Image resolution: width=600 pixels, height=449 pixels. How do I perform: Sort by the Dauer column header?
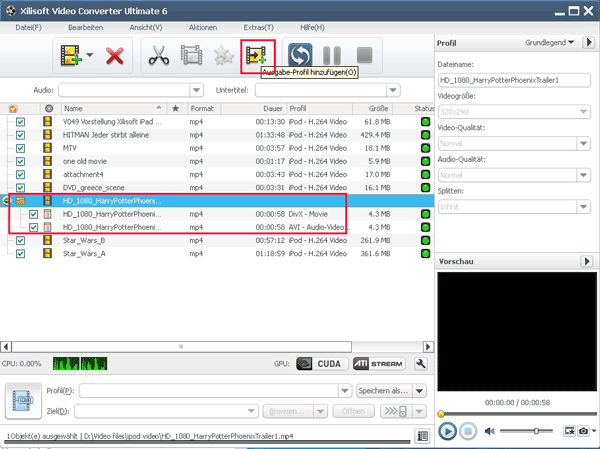pyautogui.click(x=253, y=108)
